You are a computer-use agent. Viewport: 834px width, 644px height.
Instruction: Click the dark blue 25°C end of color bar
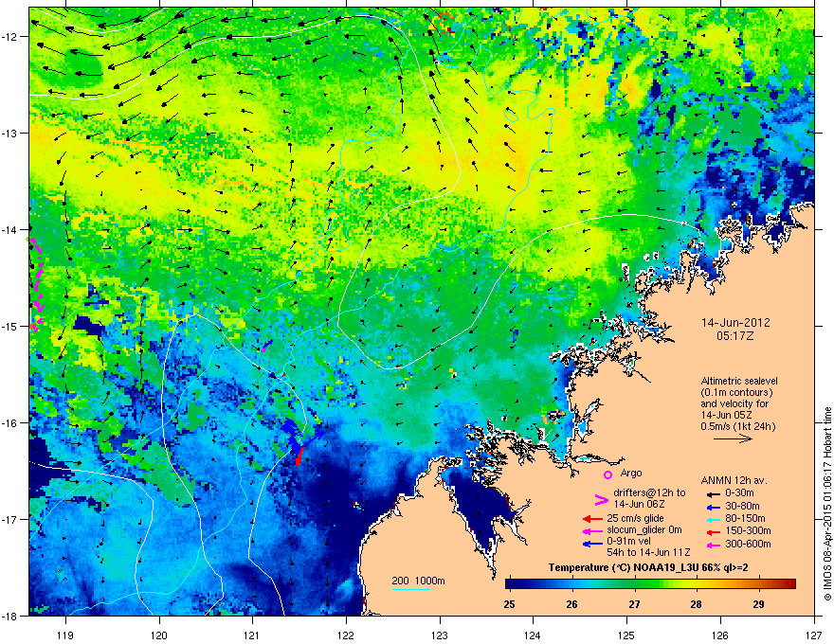(x=511, y=584)
